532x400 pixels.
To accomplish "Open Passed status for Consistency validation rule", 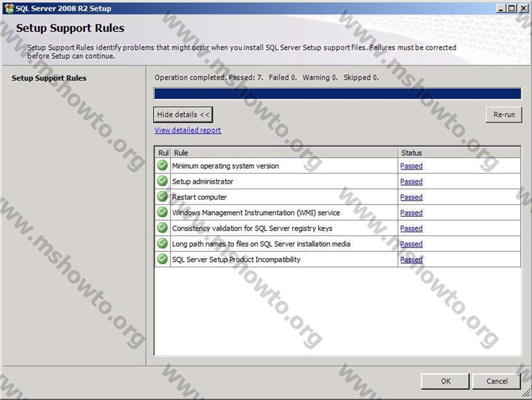I will click(411, 228).
